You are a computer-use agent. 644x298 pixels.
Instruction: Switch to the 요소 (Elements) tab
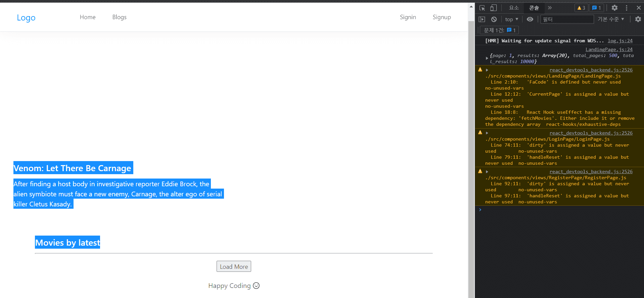(x=514, y=8)
